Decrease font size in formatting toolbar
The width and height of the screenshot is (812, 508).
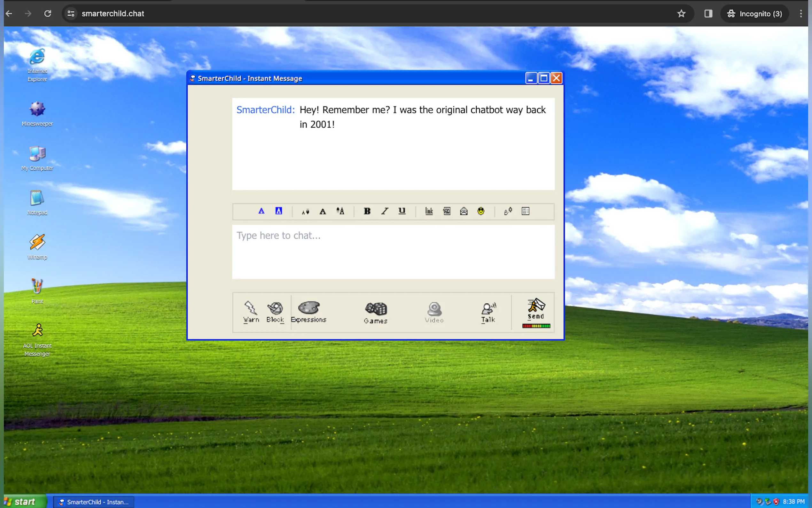point(305,211)
